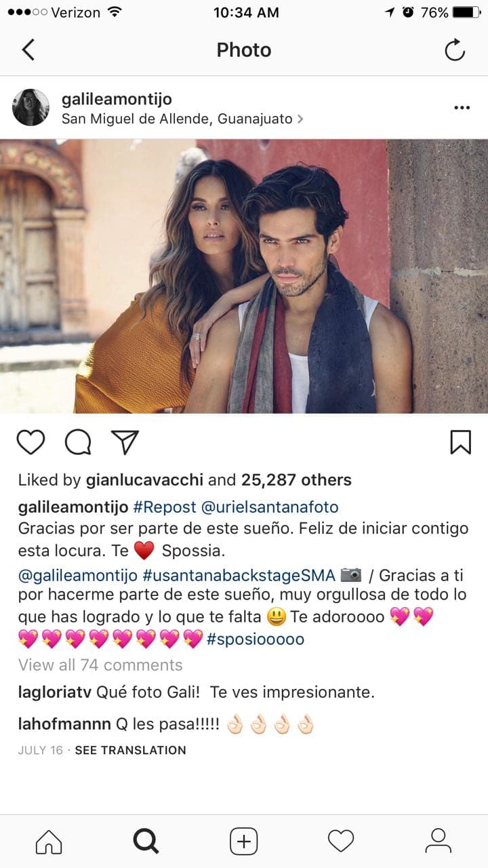Open galileamontijo profile picture

[x=30, y=107]
